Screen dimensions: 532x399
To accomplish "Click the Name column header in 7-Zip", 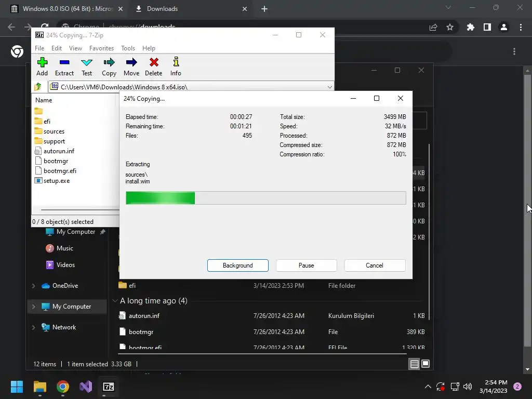I will [44, 100].
